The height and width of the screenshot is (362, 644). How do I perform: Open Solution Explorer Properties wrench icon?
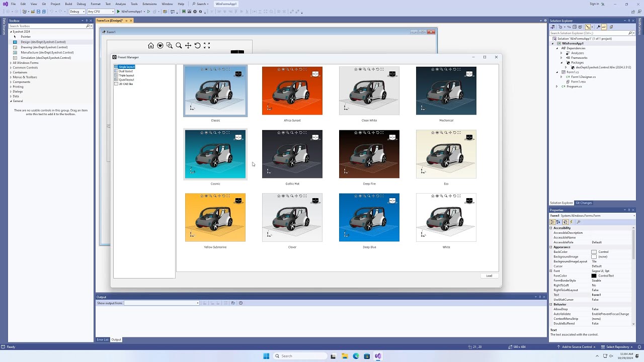point(598,27)
